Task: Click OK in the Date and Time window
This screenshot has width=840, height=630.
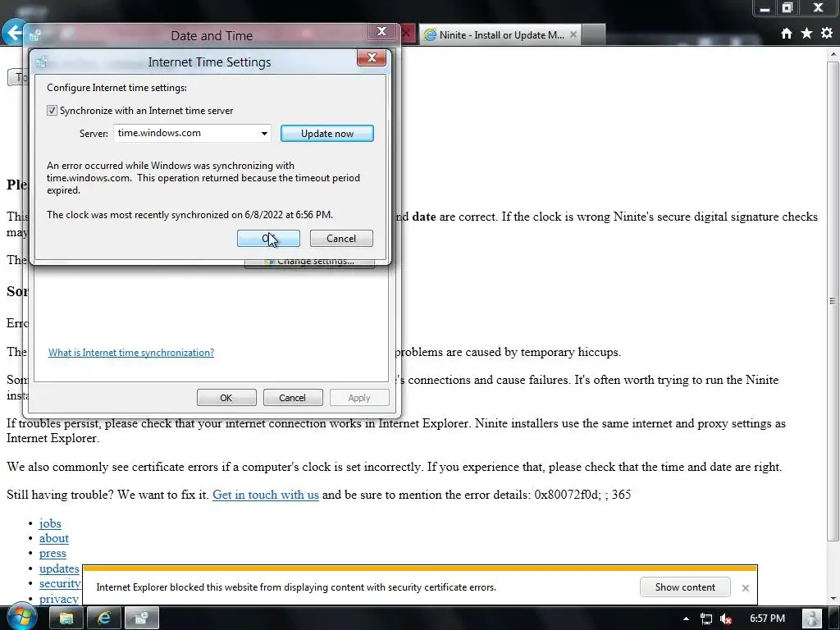Action: click(226, 398)
